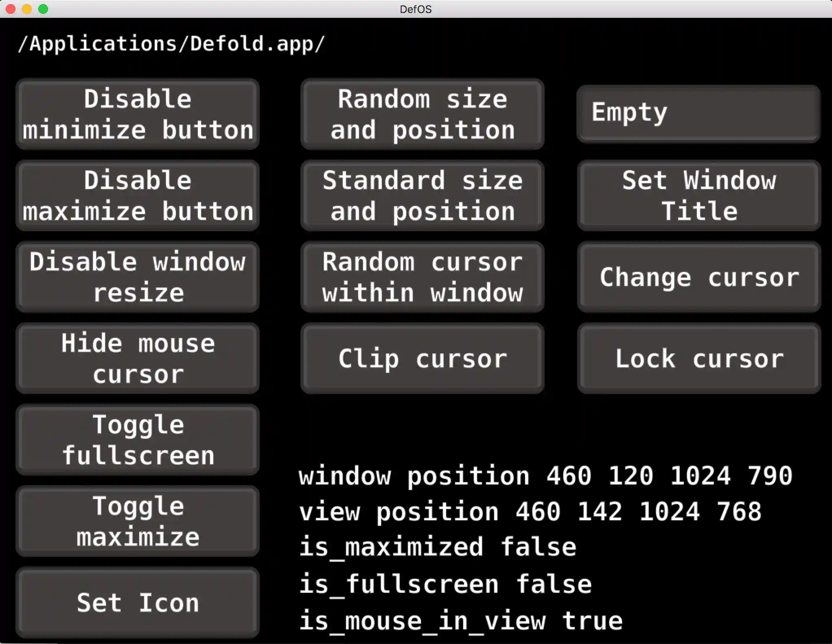
Task: Click the window position readout text
Action: coord(545,475)
